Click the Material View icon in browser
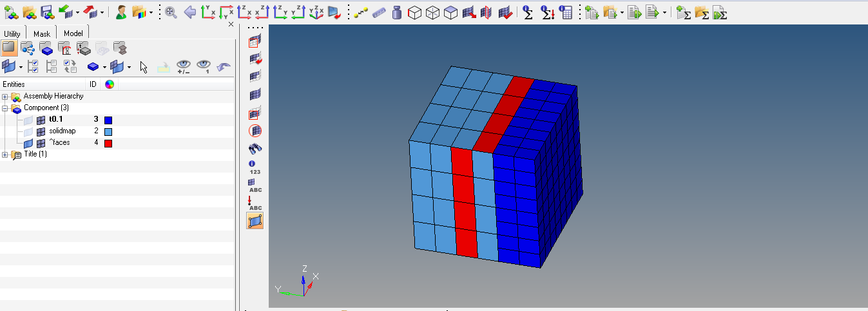The height and width of the screenshot is (311, 868). click(x=65, y=48)
